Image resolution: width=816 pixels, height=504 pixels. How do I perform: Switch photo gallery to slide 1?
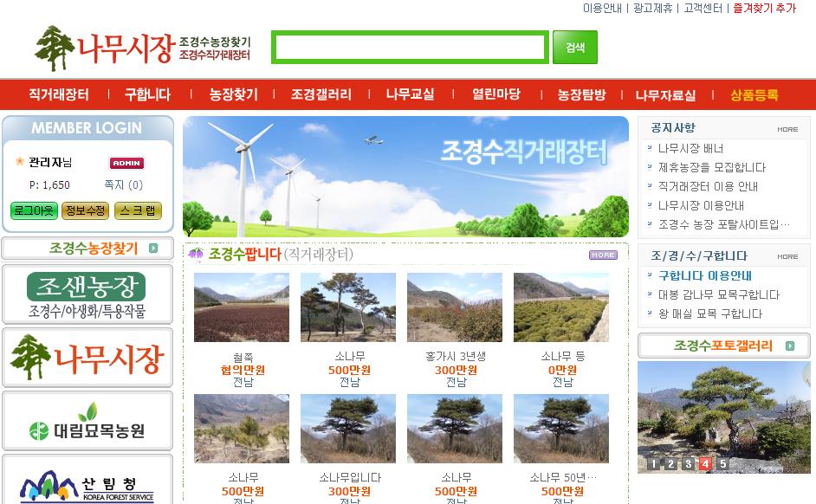pyautogui.click(x=652, y=464)
